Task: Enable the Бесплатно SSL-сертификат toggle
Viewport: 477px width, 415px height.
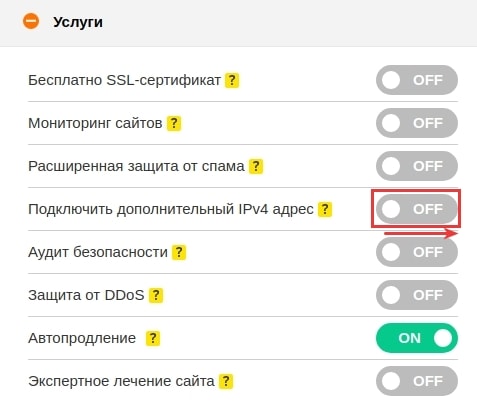Action: coord(417,80)
